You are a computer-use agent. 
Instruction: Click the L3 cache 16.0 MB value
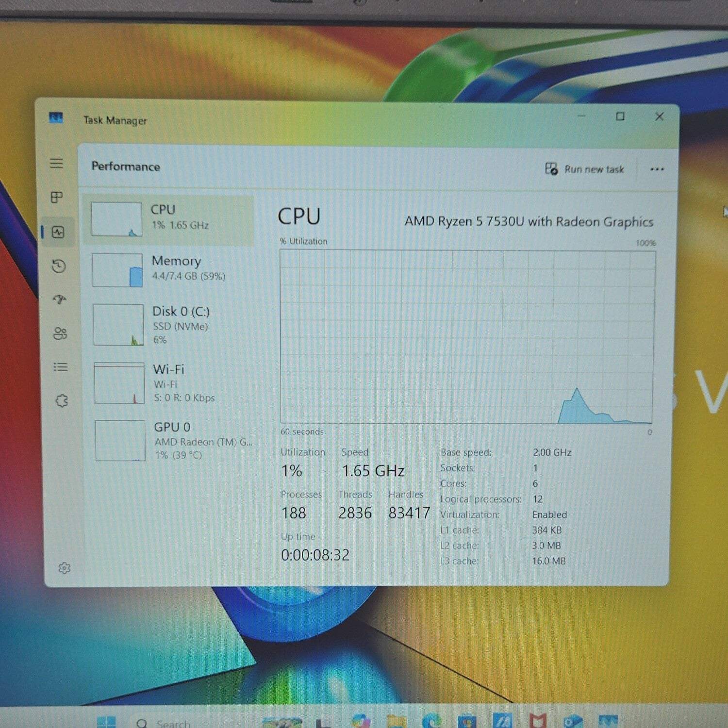(549, 561)
